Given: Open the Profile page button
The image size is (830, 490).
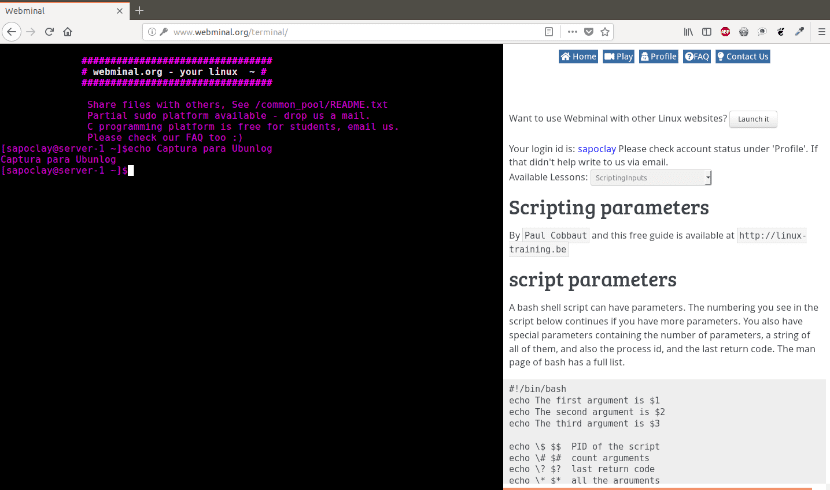Looking at the screenshot, I should (658, 57).
